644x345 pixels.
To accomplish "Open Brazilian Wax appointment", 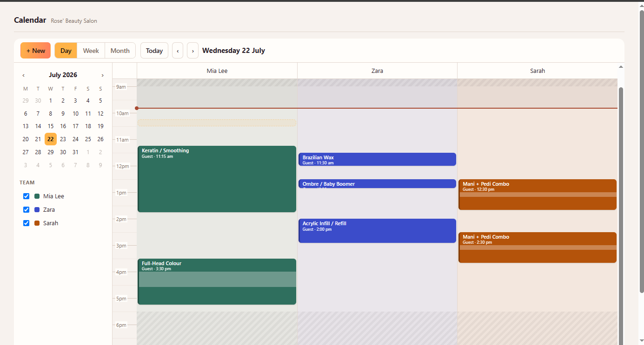I will (x=377, y=159).
